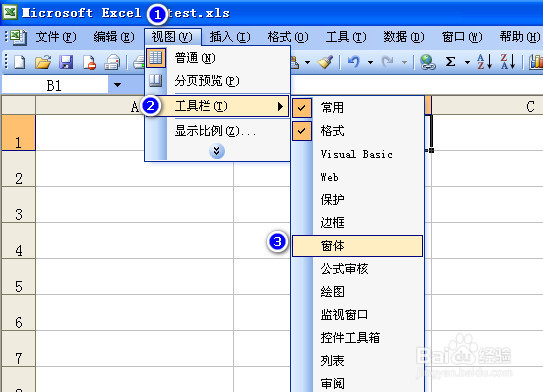Image resolution: width=543 pixels, height=392 pixels.
Task: Click the Open file folder icon
Action: tap(43, 62)
